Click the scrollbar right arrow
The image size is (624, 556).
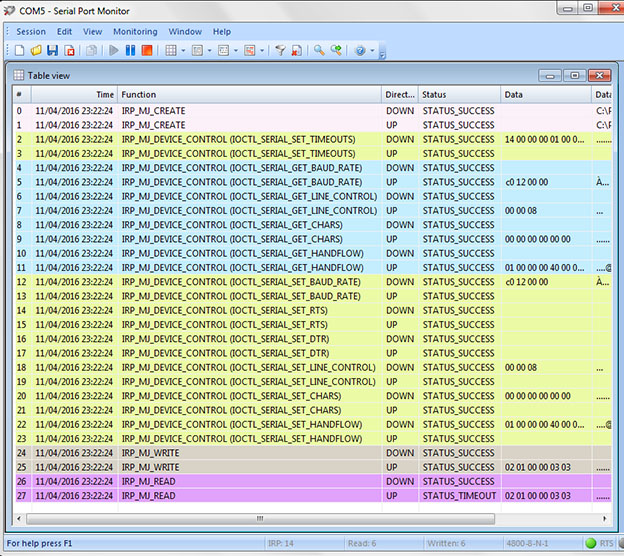(605, 519)
